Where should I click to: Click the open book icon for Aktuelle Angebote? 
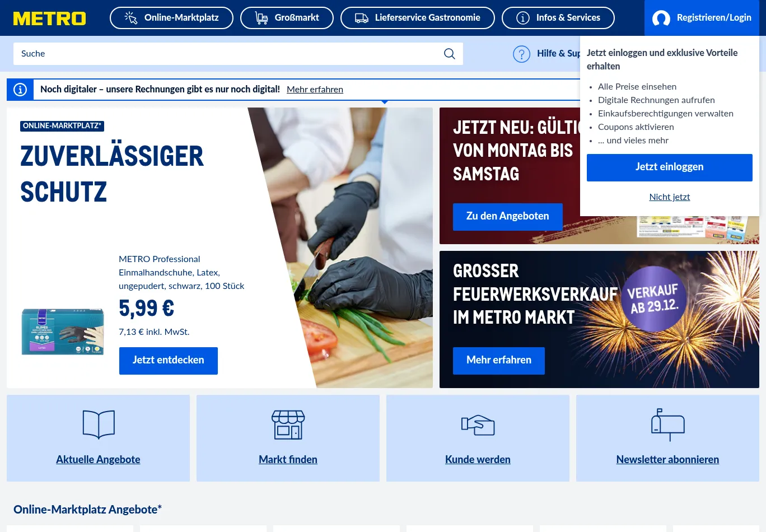click(x=99, y=424)
